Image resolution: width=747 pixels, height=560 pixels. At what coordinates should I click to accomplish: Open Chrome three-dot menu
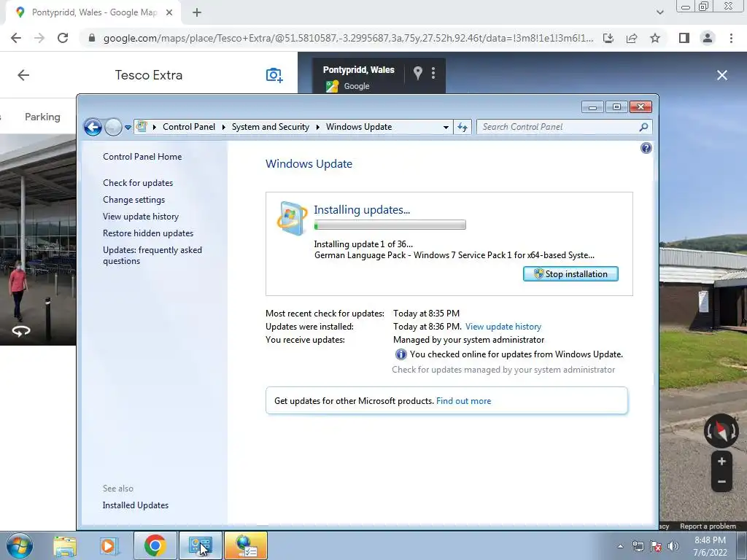(x=731, y=38)
